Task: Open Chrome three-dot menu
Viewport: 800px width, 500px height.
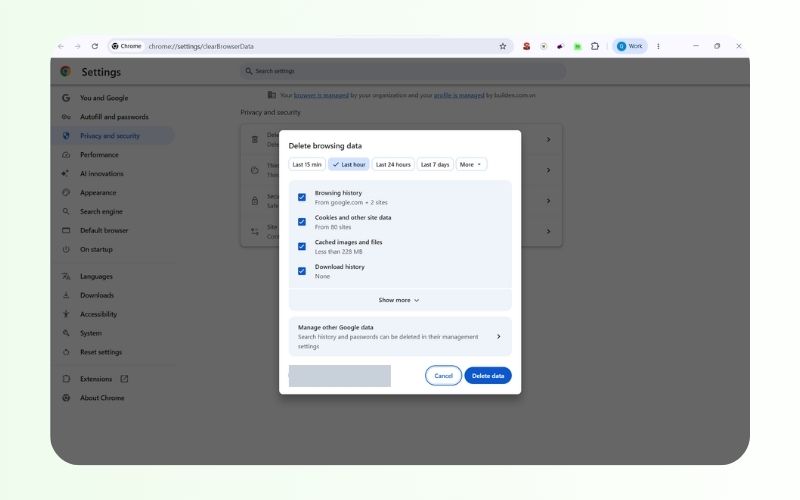Action: 658,46
